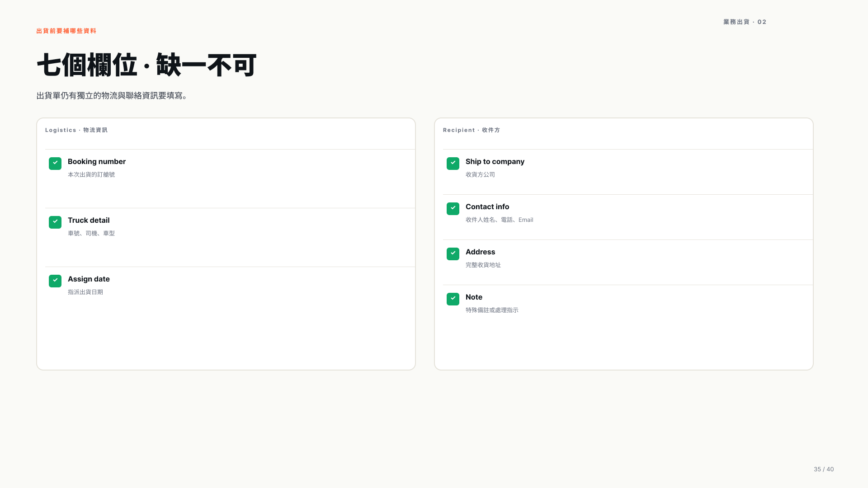Click the orange heading '出貨前要補哪些資料'
The height and width of the screenshot is (488, 868).
point(66,31)
